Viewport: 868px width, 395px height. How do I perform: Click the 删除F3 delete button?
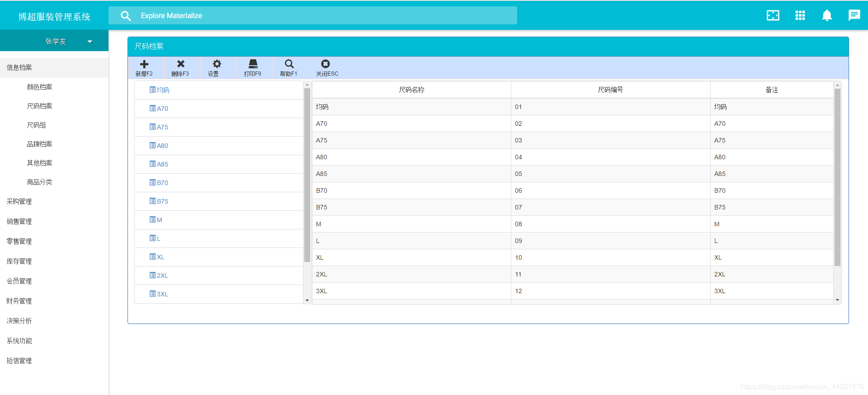click(180, 68)
